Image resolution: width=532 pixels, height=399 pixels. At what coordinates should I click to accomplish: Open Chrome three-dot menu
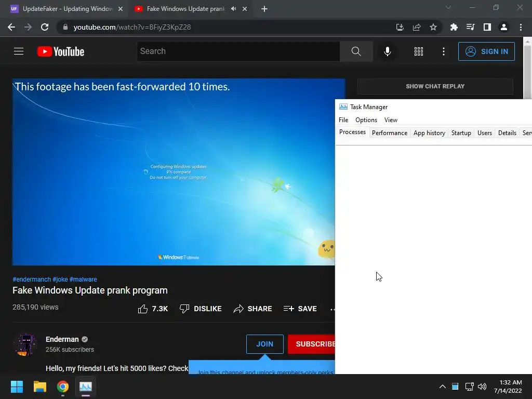(x=521, y=27)
